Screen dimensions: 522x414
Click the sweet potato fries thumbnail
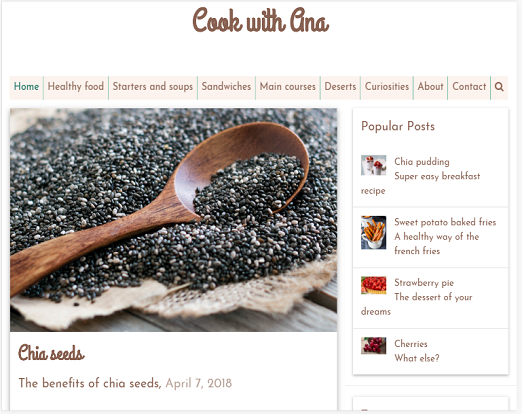[x=373, y=232]
